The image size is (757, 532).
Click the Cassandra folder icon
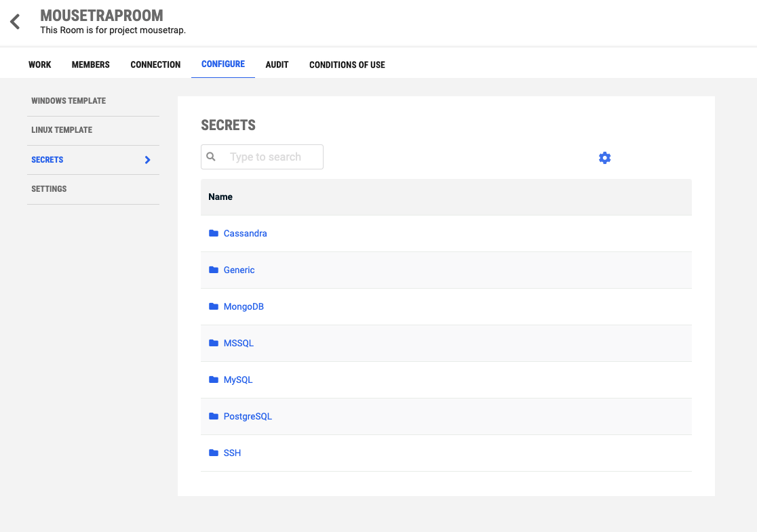[214, 233]
